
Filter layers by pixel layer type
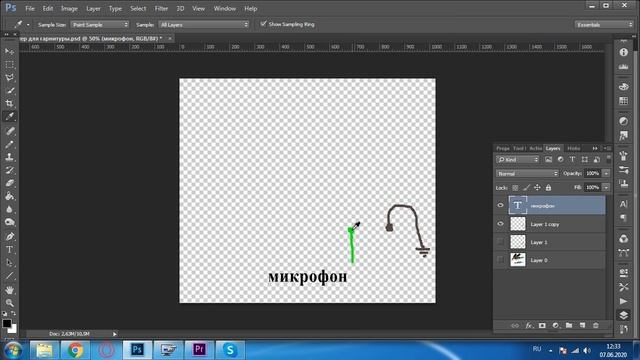click(548, 160)
